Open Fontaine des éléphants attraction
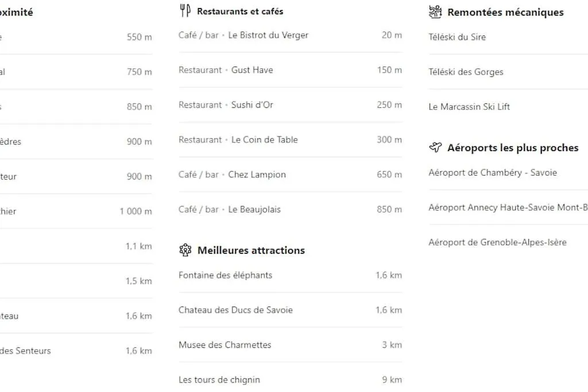This screenshot has width=588, height=392. coord(290,275)
